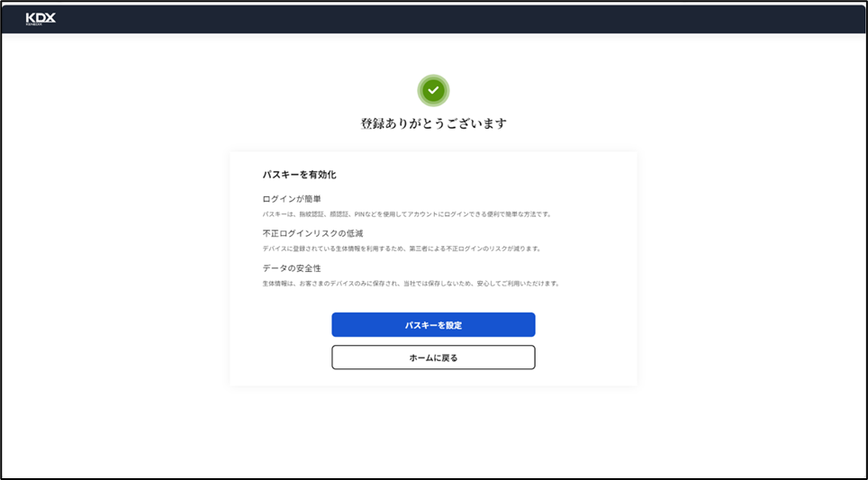Click the description about 第三者による不正ログイン
This screenshot has height=480, width=868.
point(402,249)
